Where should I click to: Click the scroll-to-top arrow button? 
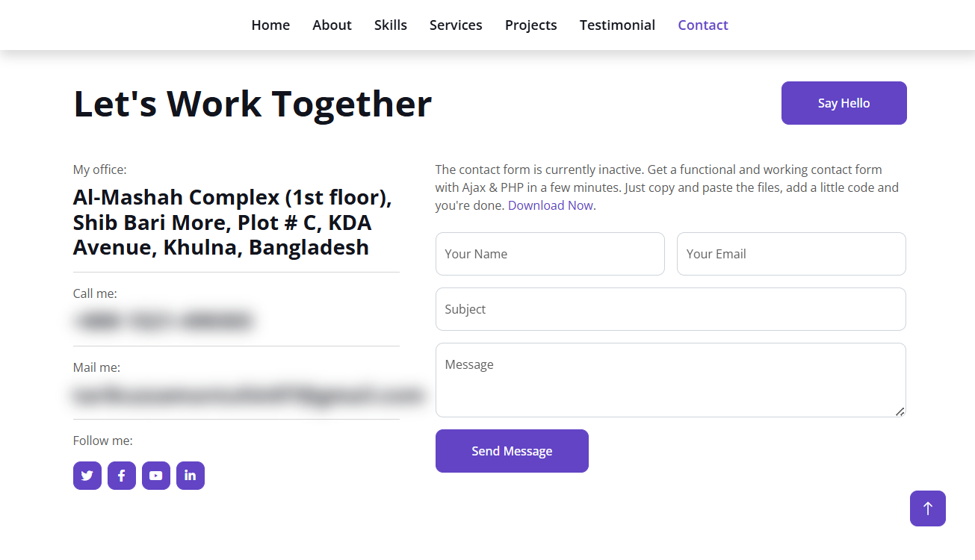[x=928, y=508]
